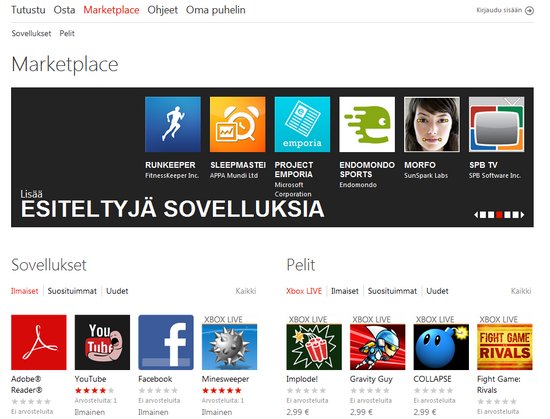Open the RunKeeper app tile

(x=173, y=124)
